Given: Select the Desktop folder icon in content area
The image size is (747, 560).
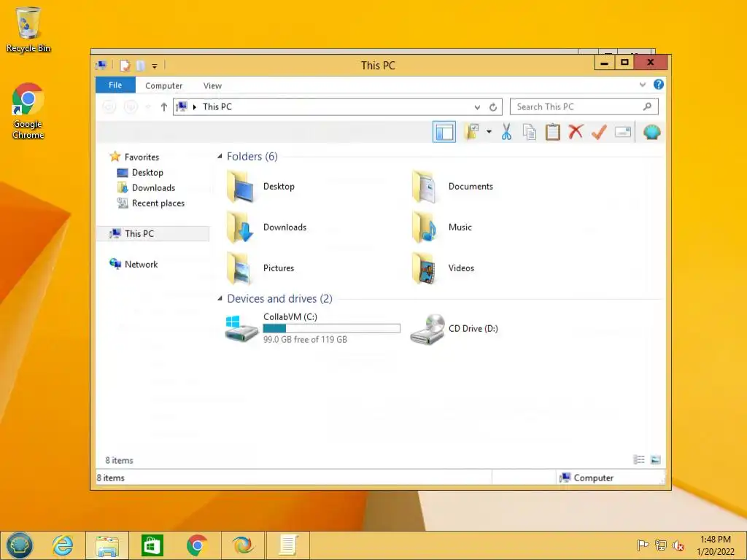Looking at the screenshot, I should tap(239, 187).
